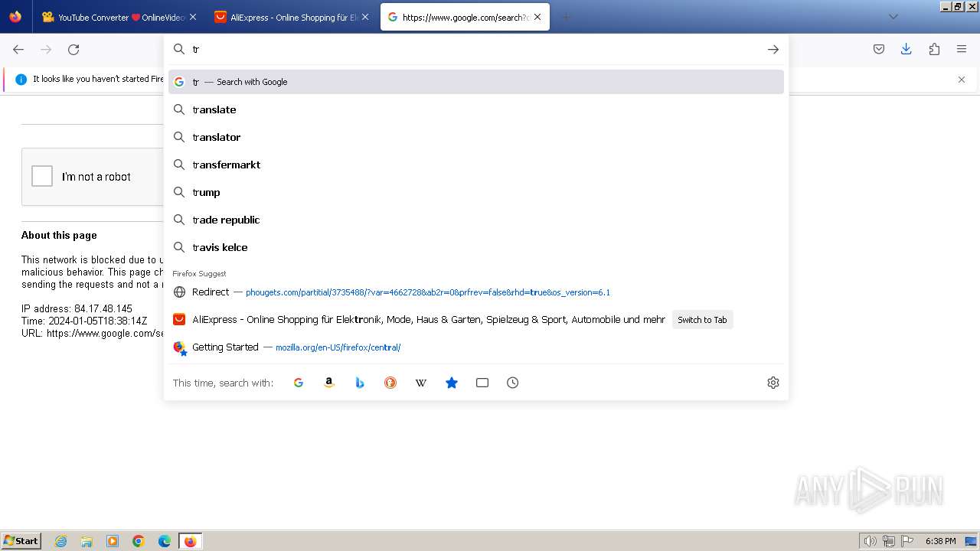The width and height of the screenshot is (980, 551).
Task: Select the AliExpress Online Shopping suggestion row
Action: click(476, 319)
